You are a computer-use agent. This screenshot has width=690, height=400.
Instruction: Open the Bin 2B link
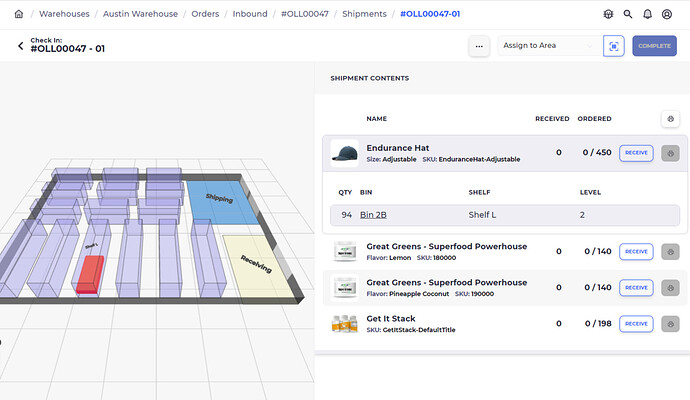(373, 215)
